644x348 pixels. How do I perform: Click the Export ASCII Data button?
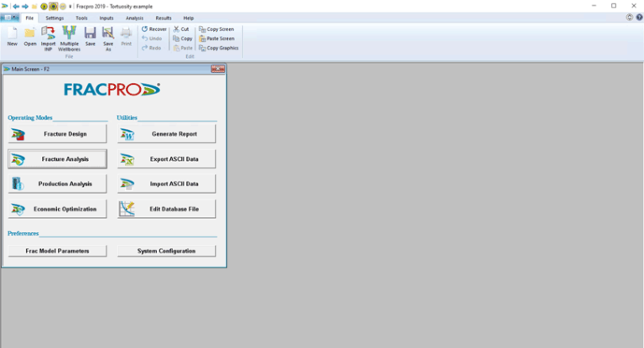[166, 159]
